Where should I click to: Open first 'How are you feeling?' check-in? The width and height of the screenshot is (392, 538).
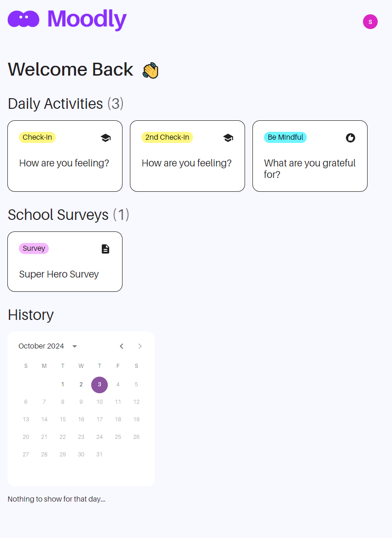click(x=64, y=163)
